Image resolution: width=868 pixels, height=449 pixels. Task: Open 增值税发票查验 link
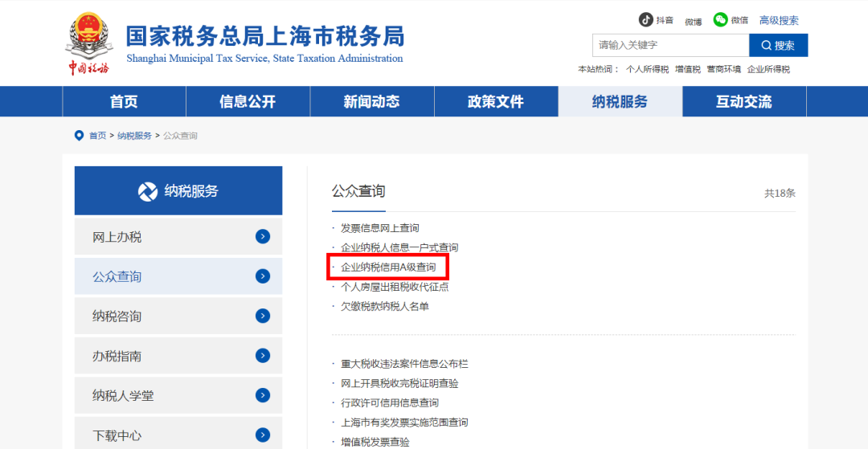coord(375,442)
